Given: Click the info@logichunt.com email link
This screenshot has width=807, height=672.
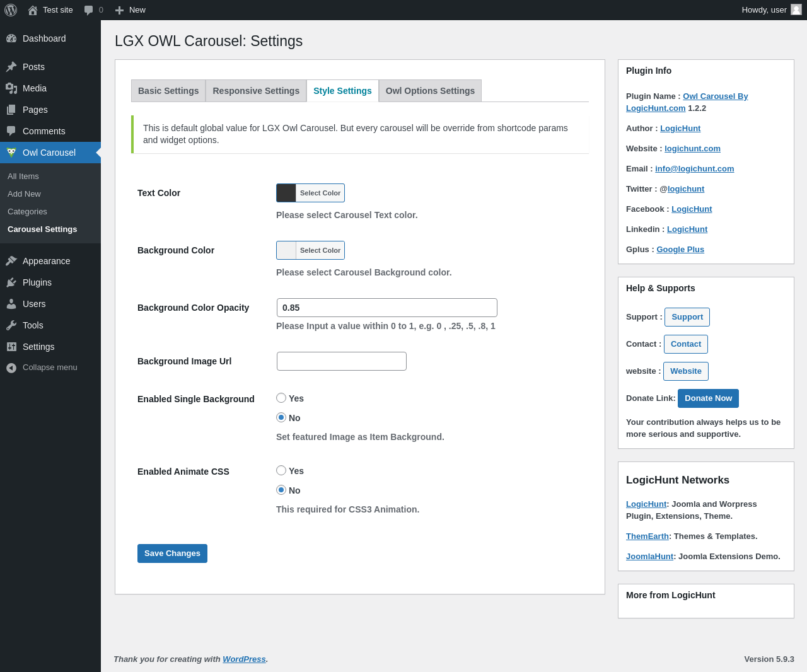Looking at the screenshot, I should (x=694, y=169).
